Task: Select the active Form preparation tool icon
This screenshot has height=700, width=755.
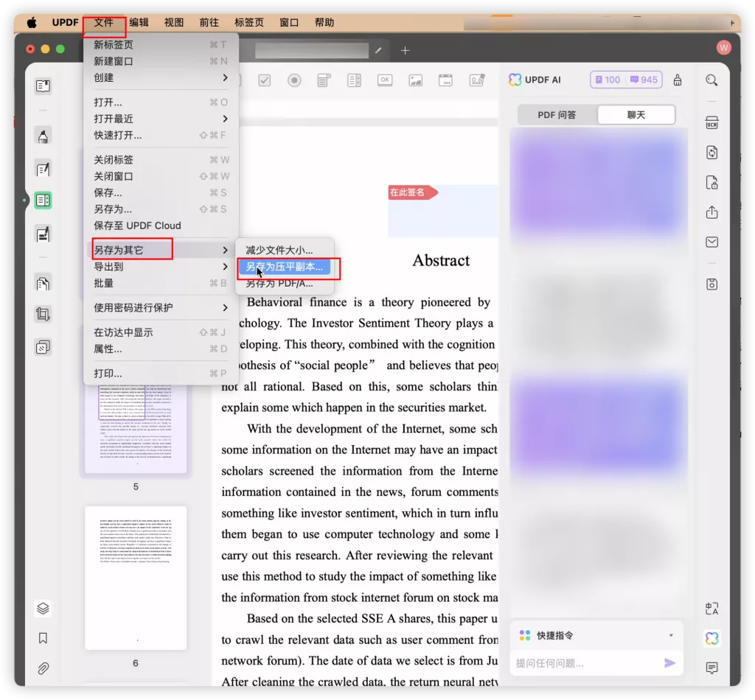Action: tap(43, 200)
